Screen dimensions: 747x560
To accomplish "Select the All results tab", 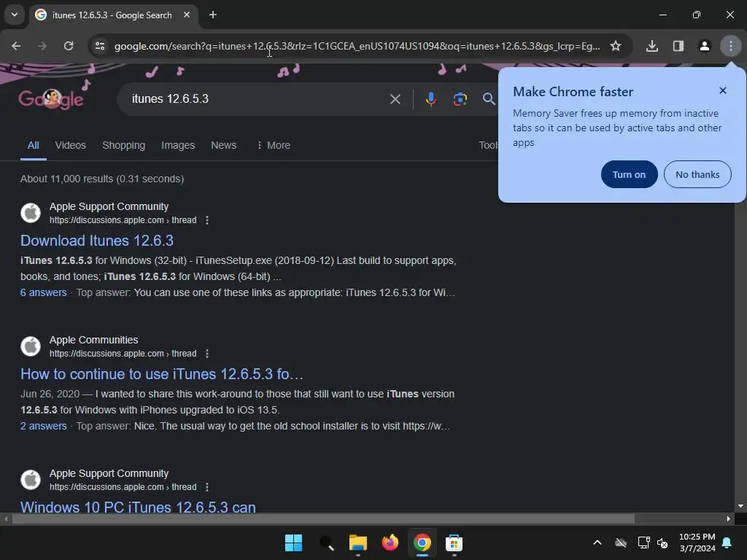I will click(34, 145).
